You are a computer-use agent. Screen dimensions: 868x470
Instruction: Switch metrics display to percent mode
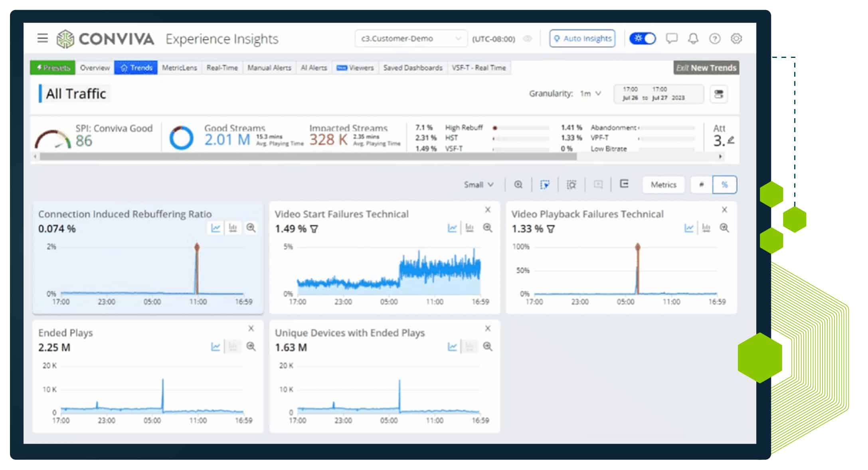[724, 184]
